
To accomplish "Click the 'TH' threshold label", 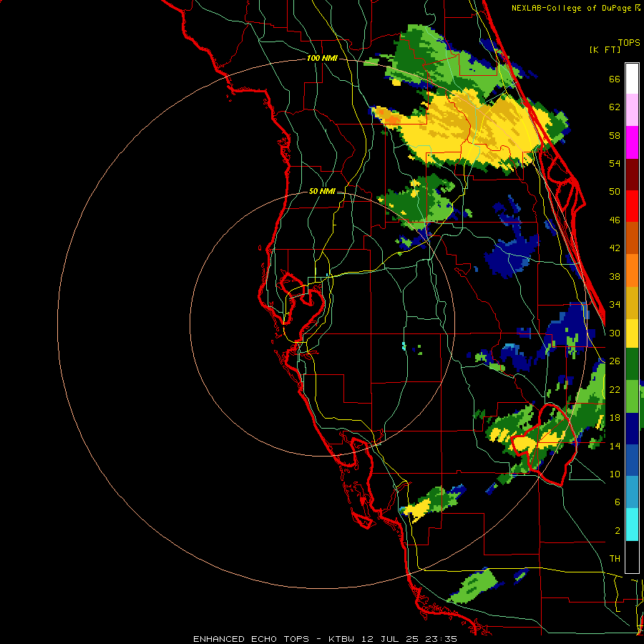I will 615,559.
